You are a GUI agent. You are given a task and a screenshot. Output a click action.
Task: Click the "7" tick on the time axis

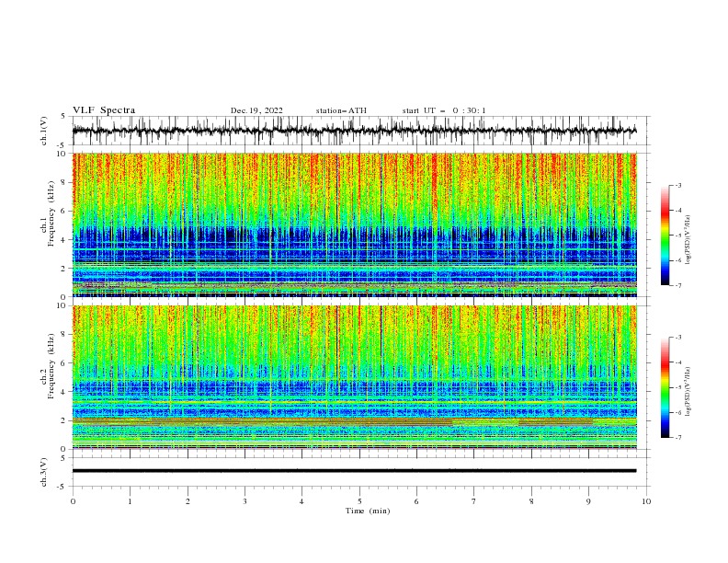pyautogui.click(x=474, y=501)
